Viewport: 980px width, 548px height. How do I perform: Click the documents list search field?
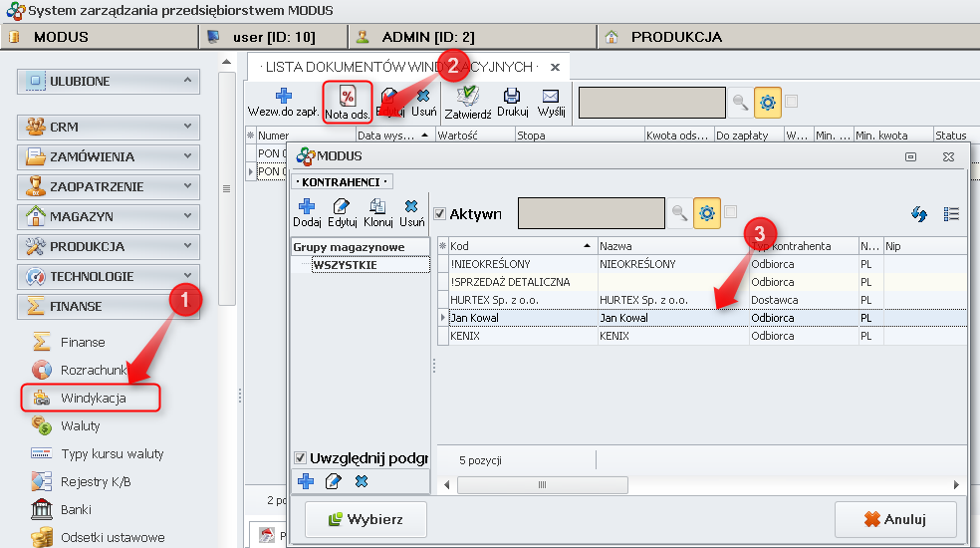(x=652, y=103)
